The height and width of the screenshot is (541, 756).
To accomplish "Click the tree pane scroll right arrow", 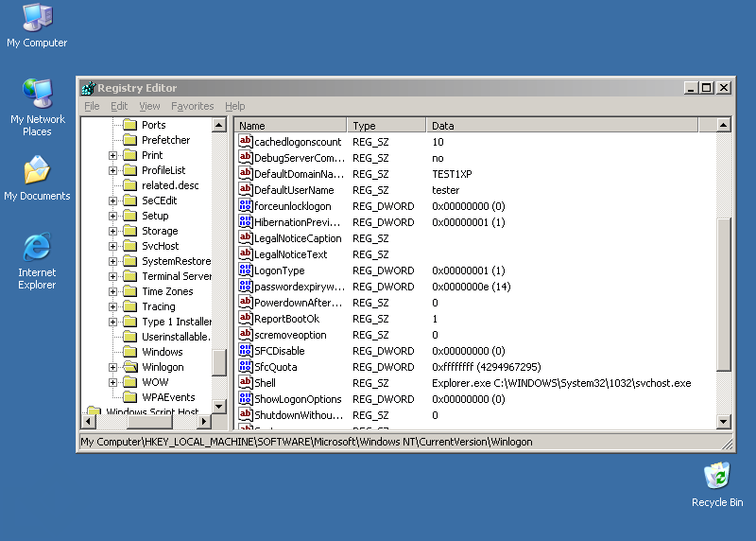I will pos(204,421).
